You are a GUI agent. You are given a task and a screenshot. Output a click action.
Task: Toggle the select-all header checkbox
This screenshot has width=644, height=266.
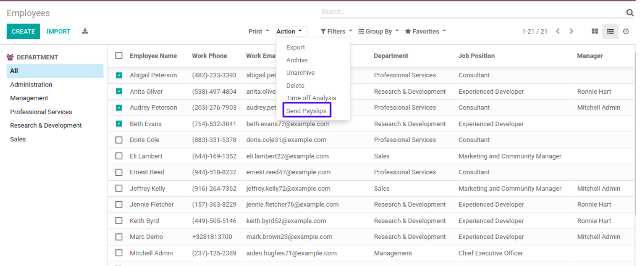point(119,56)
